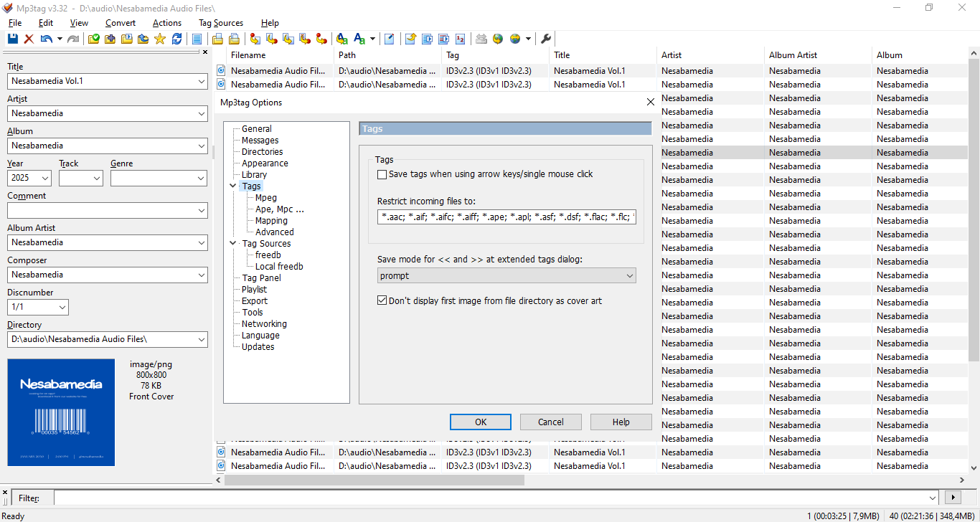Click the Save tag floppy disk icon

[13, 39]
